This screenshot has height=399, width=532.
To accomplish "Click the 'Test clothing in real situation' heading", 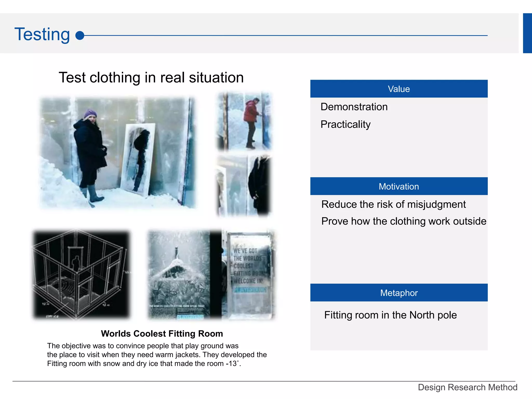I will pos(151,77).
